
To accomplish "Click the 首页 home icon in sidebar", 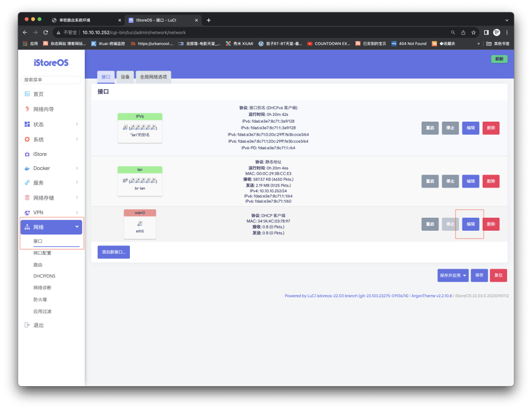I will tap(27, 94).
